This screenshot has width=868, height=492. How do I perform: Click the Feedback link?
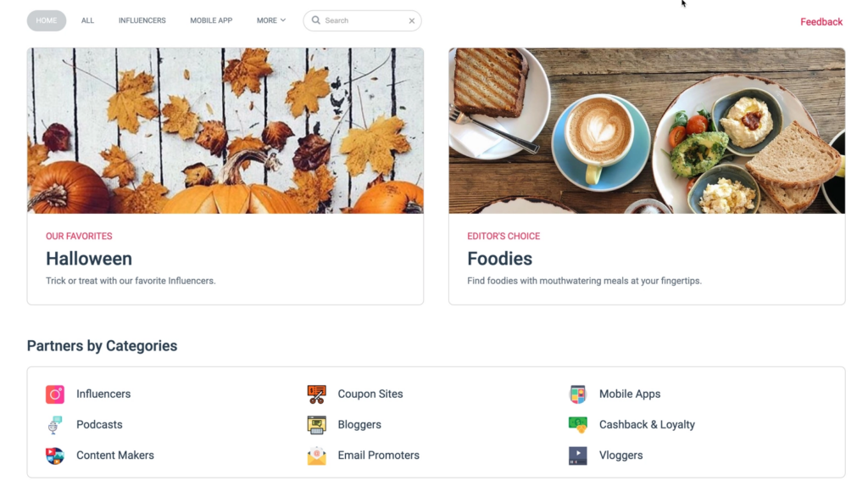821,21
